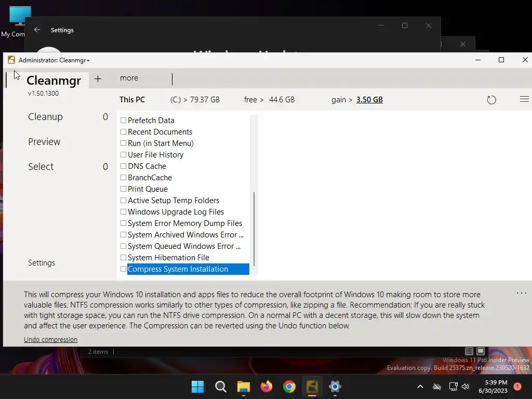Show hidden tray icons chevron
This screenshot has height=399, width=532.
pos(420,387)
